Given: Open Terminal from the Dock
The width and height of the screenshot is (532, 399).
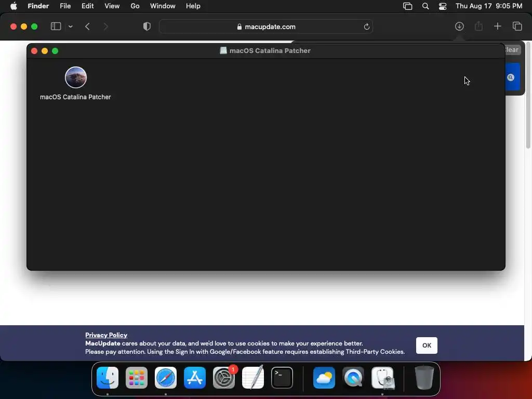Looking at the screenshot, I should tap(282, 378).
